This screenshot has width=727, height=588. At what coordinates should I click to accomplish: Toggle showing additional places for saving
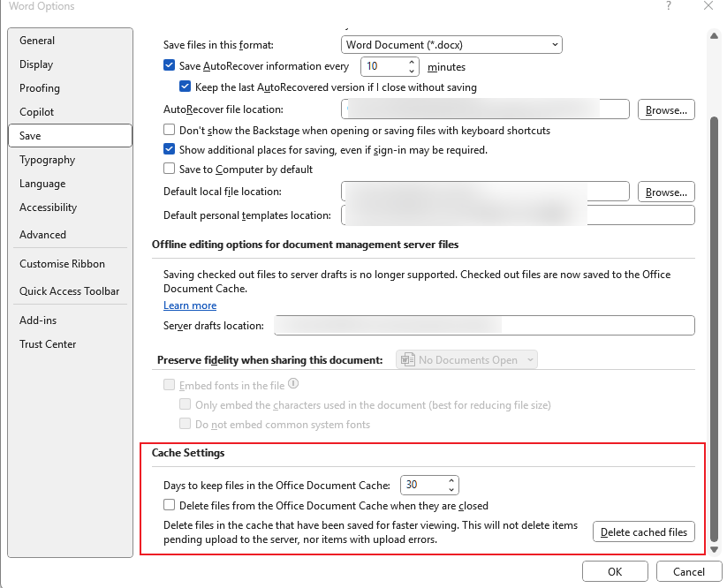tap(169, 148)
